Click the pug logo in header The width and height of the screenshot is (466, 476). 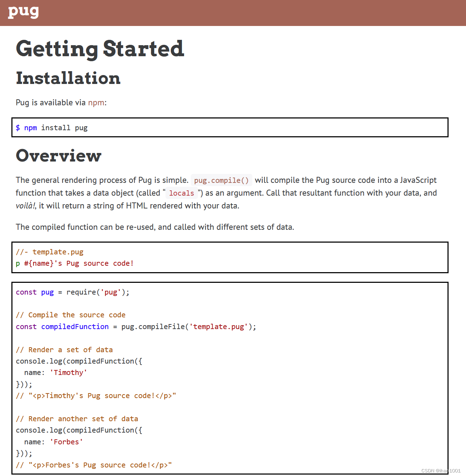coord(23,12)
